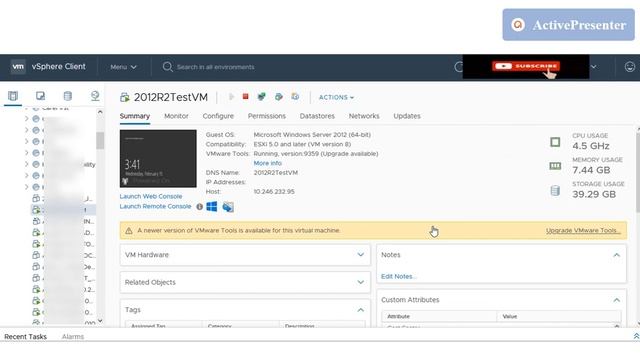Collapse the Notes panel
Viewport: 640px width, 360px height.
(x=616, y=255)
